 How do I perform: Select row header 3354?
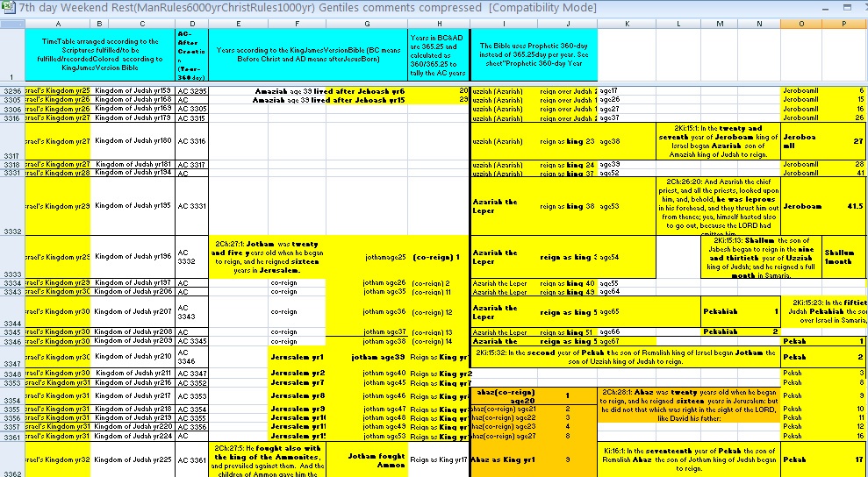coord(12,395)
